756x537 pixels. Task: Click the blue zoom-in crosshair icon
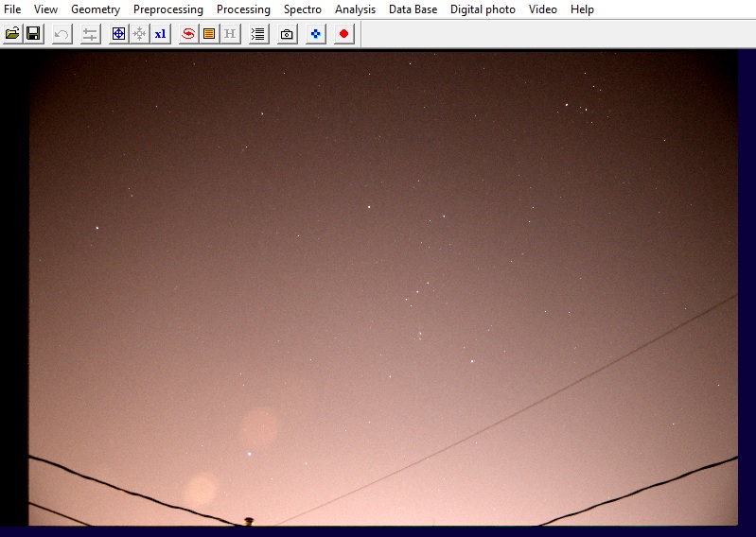click(x=118, y=34)
